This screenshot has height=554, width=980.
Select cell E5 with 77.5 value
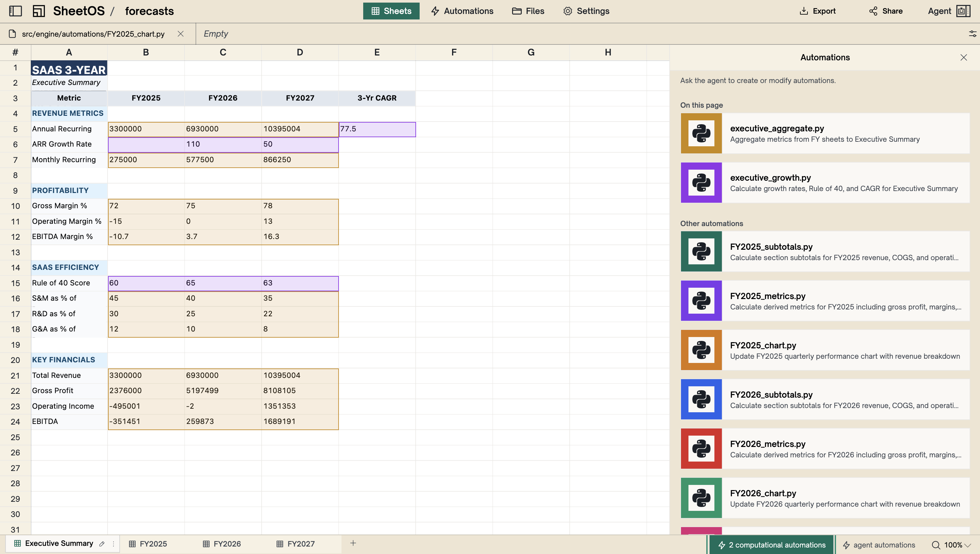(x=376, y=129)
